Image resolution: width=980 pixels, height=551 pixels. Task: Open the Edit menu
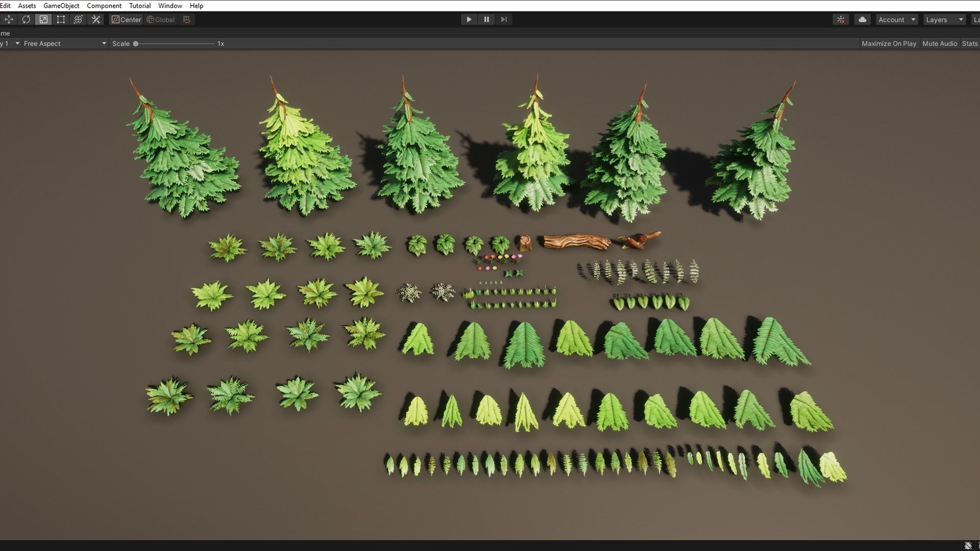point(5,6)
